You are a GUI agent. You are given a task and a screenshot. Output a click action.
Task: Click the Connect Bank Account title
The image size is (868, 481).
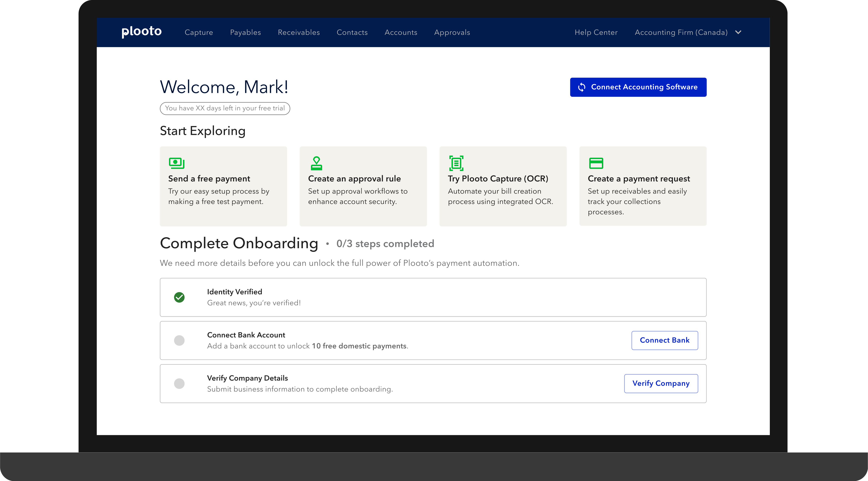click(x=246, y=335)
